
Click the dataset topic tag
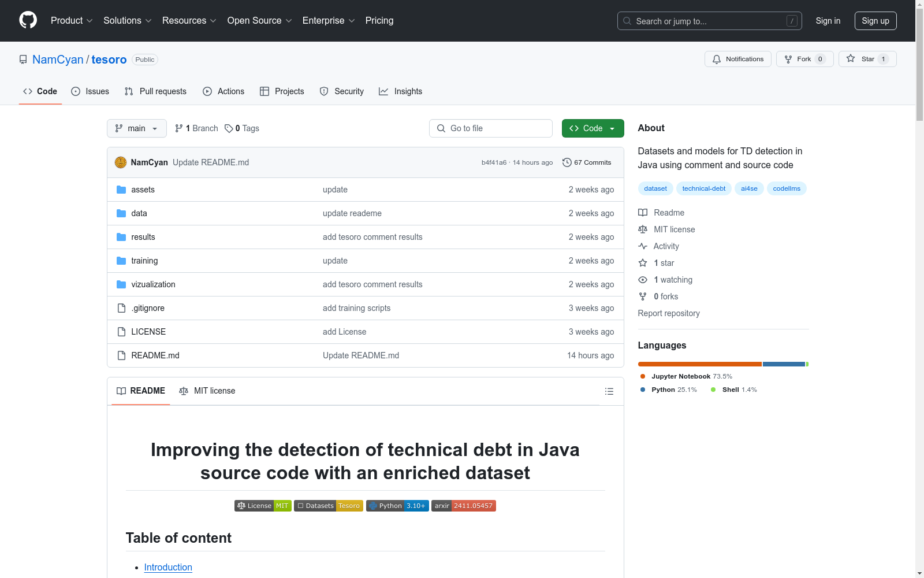point(655,188)
